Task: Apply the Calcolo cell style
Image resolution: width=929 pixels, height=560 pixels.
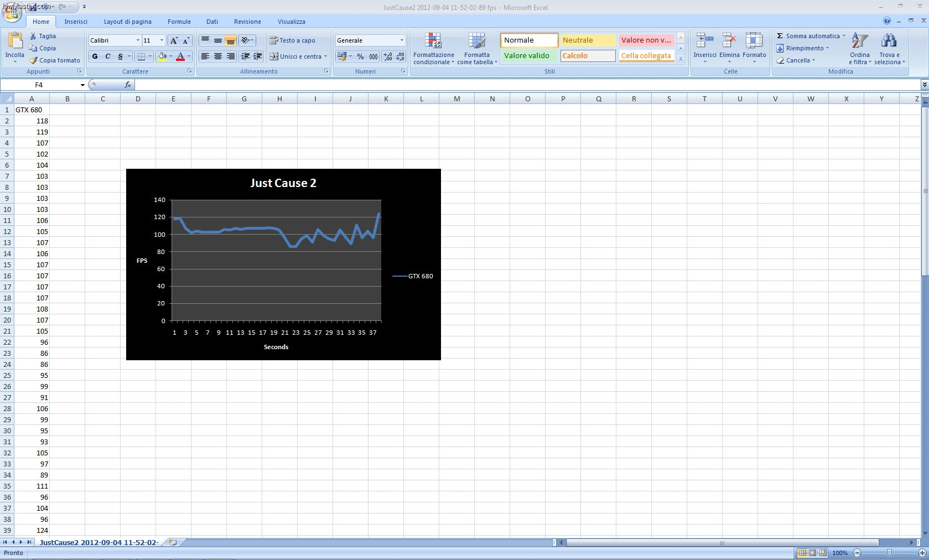Action: (588, 55)
